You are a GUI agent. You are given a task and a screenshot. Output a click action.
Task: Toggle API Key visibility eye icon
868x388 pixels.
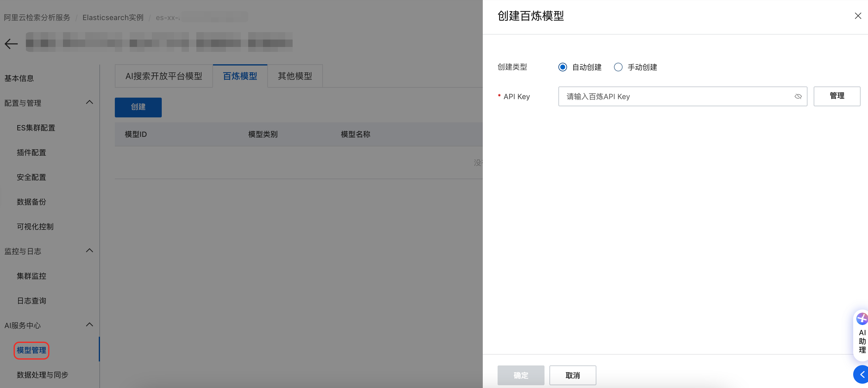click(x=798, y=96)
